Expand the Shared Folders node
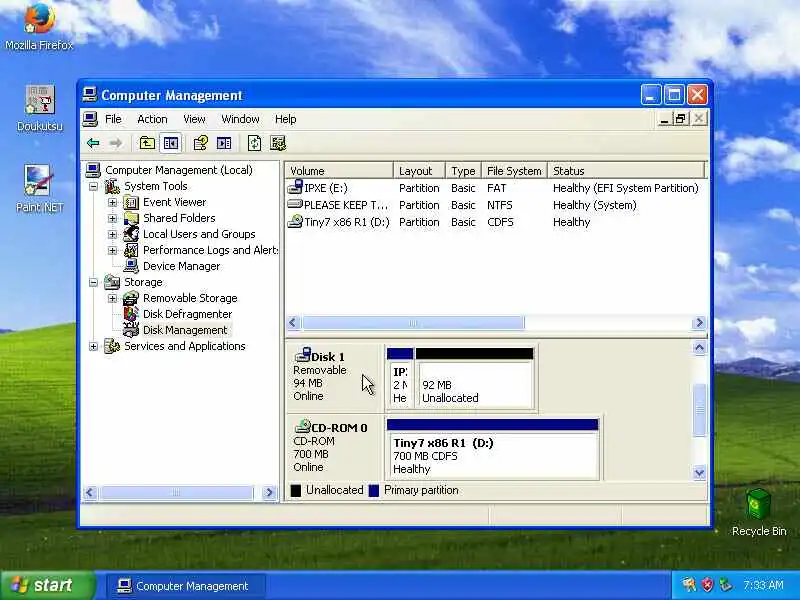This screenshot has height=600, width=800. pyautogui.click(x=112, y=218)
